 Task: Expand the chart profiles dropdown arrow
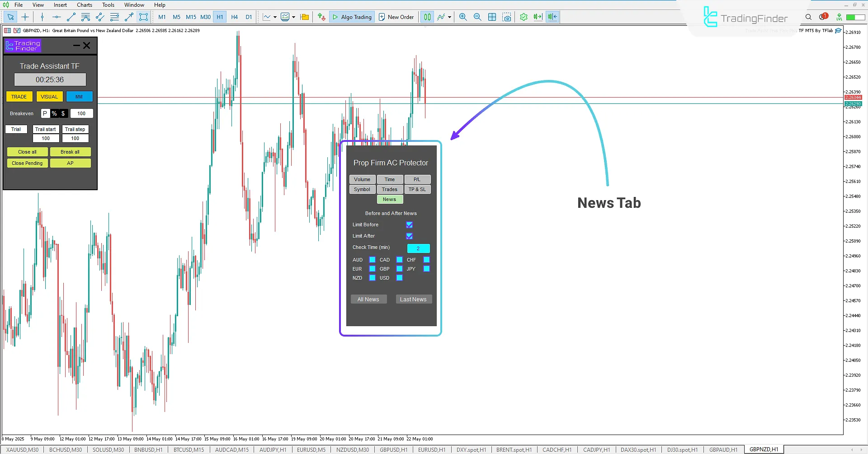305,17
